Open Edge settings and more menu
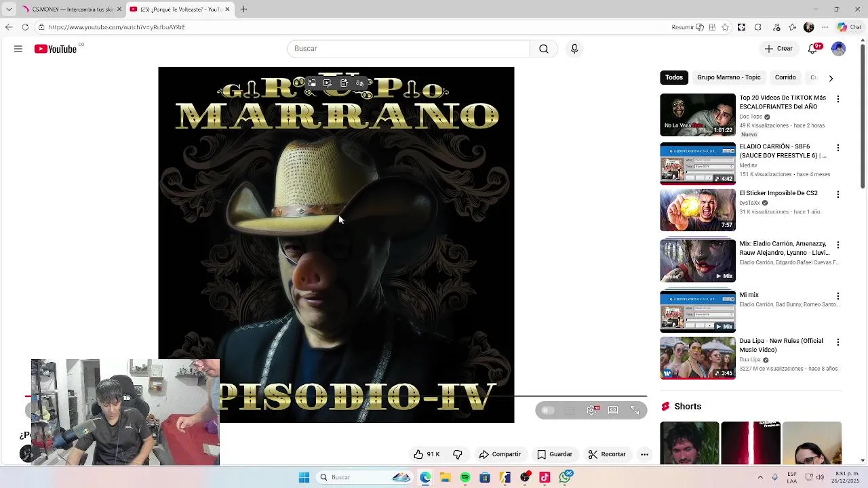868x488 pixels. pyautogui.click(x=825, y=27)
